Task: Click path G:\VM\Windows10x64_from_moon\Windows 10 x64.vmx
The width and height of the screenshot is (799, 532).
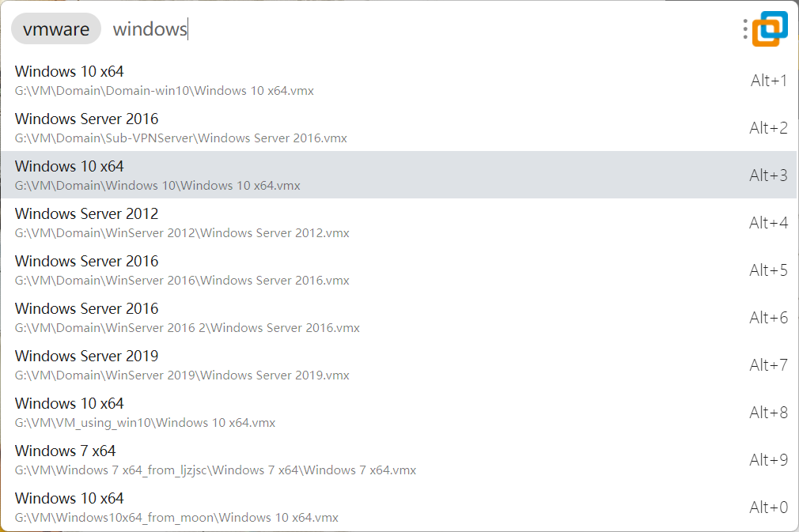Action: click(x=176, y=517)
